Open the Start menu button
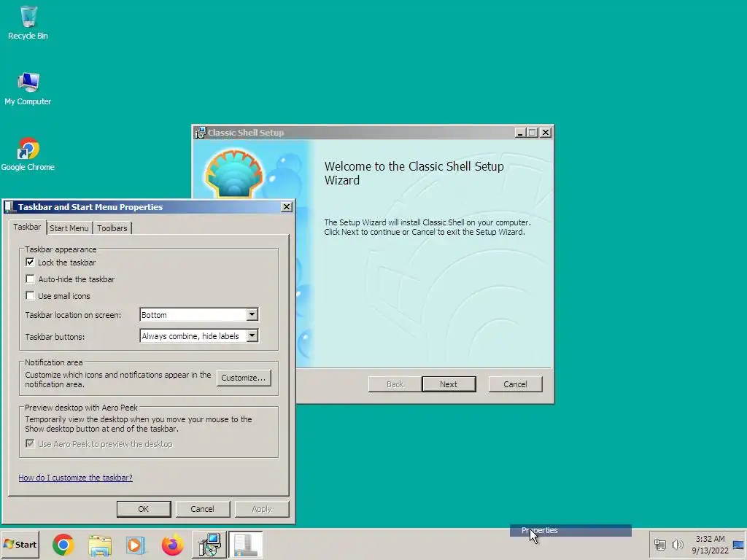 [20, 544]
